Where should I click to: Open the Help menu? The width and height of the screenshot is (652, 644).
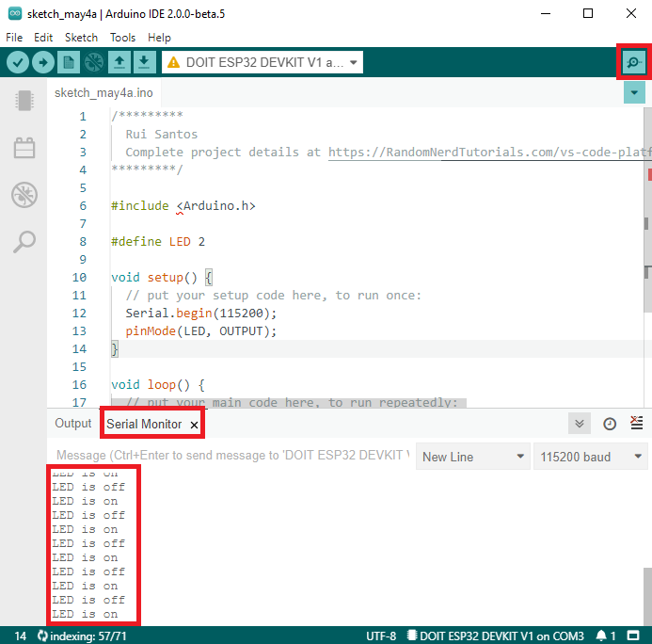point(159,38)
